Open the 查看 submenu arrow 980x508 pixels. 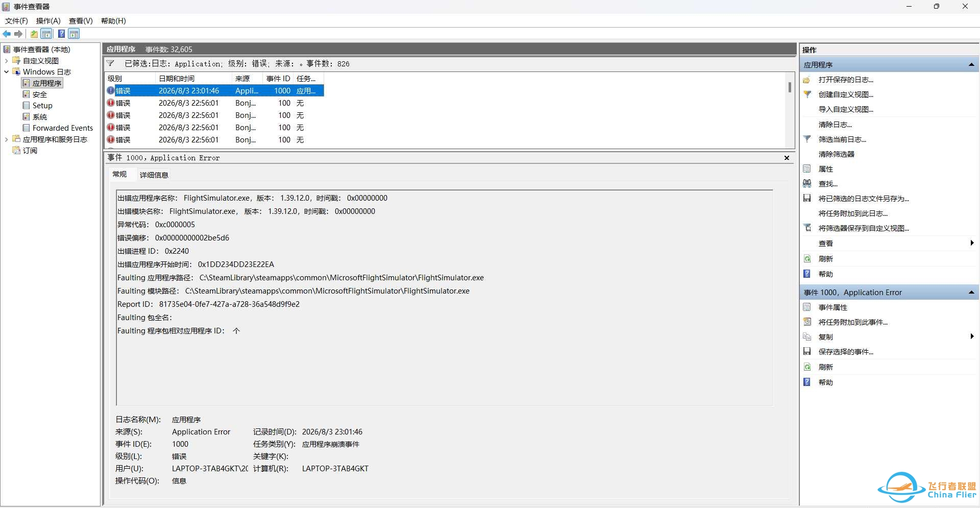coord(972,243)
